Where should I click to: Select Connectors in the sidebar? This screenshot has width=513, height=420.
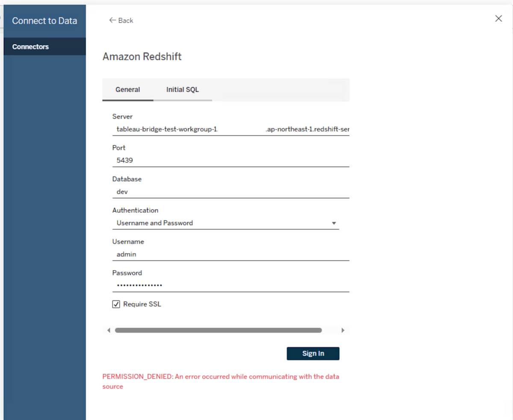(x=45, y=47)
